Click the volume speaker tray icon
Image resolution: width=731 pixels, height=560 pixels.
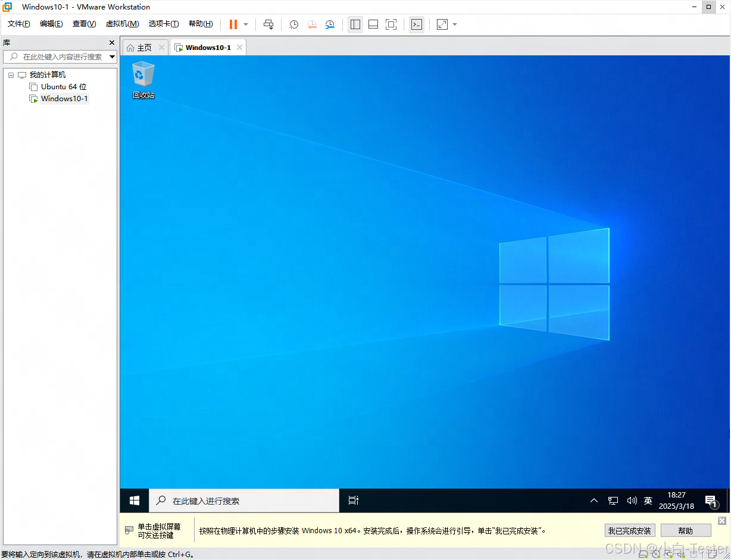pos(632,500)
